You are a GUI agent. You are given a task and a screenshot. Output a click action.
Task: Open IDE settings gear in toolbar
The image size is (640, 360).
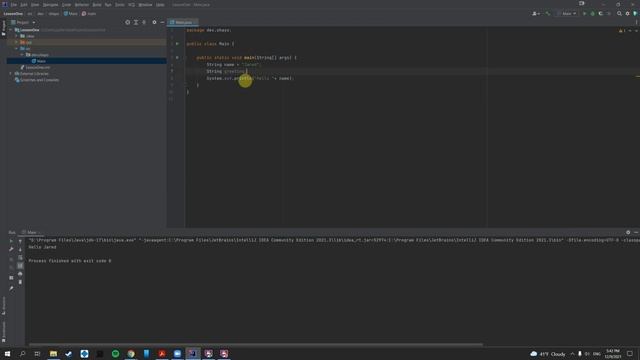628,13
